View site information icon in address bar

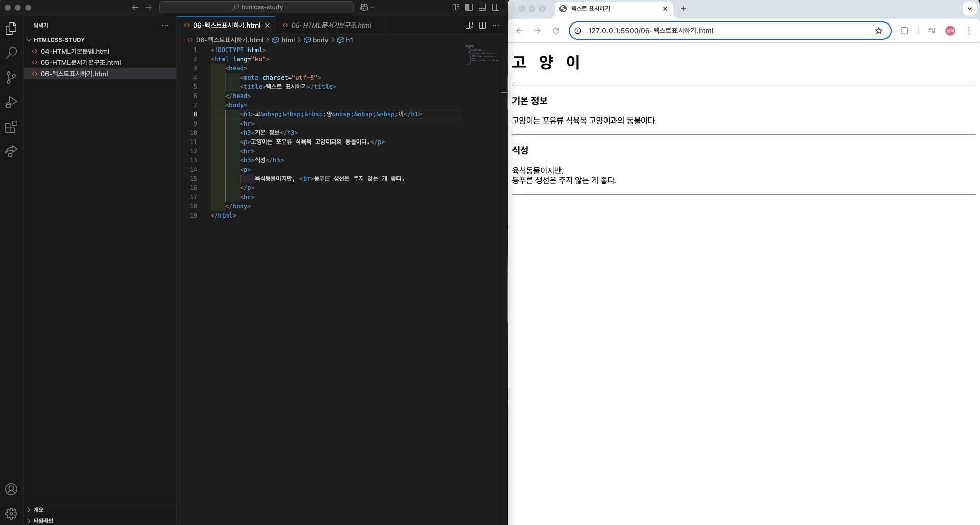tap(578, 31)
